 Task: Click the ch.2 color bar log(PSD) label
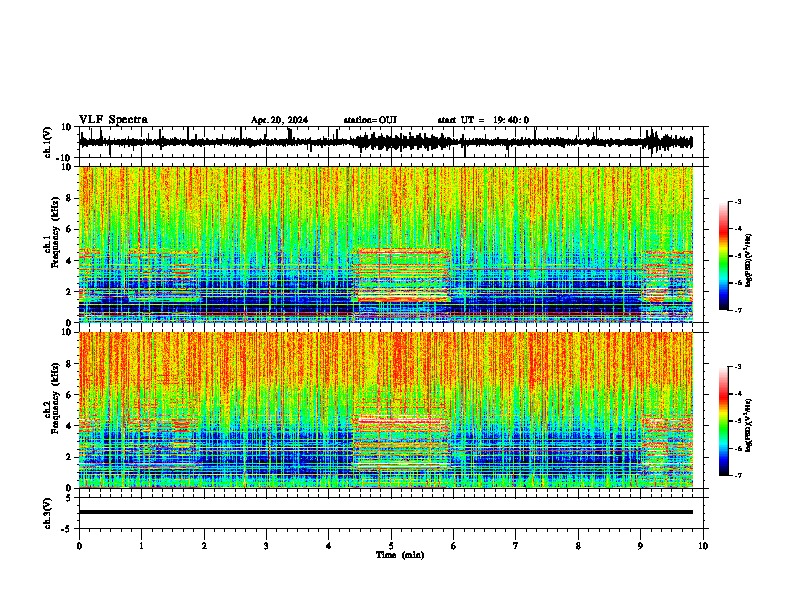point(749,426)
